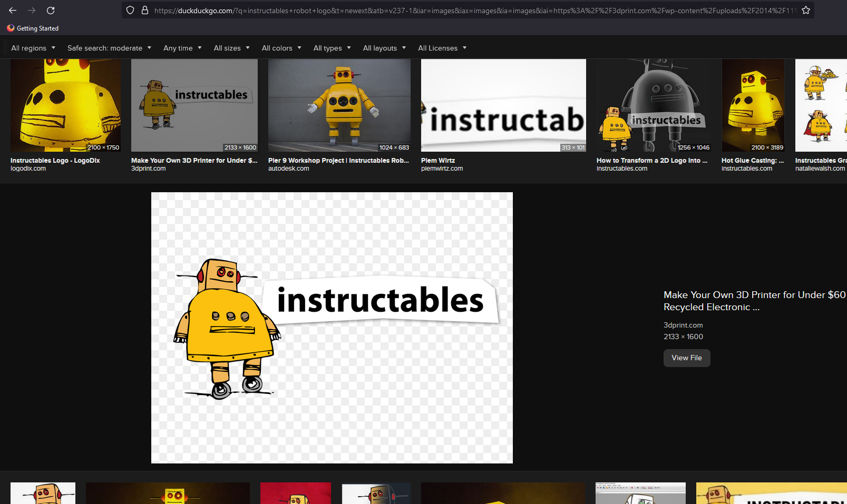
Task: Open Safe search: moderate dropdown
Action: point(109,48)
